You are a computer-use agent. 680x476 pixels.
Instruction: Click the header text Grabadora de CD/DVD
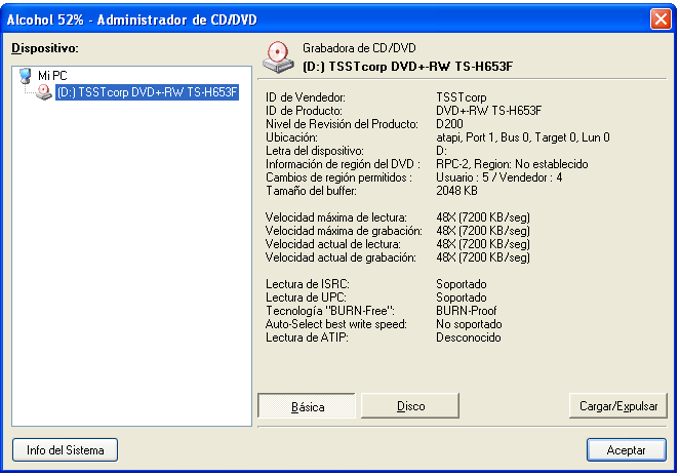pyautogui.click(x=359, y=48)
